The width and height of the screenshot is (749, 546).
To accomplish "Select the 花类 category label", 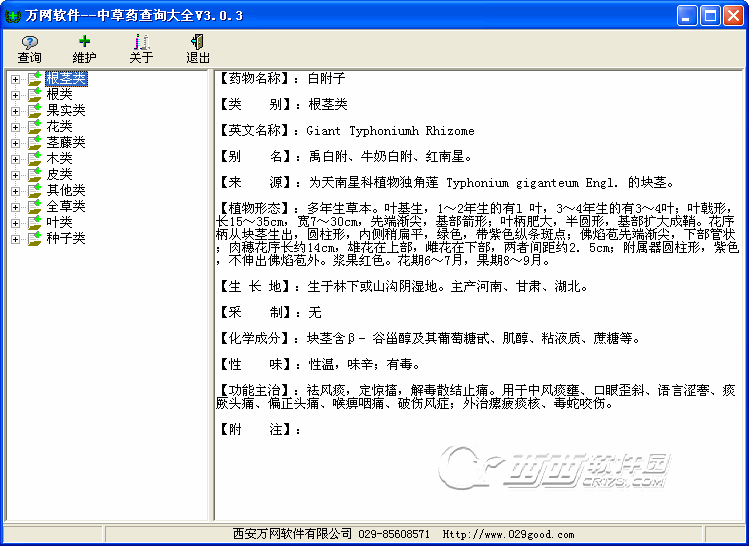I will (x=59, y=127).
